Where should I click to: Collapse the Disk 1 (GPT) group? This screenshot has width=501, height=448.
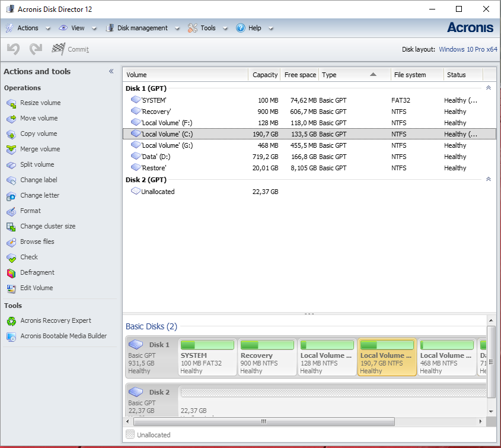click(488, 88)
